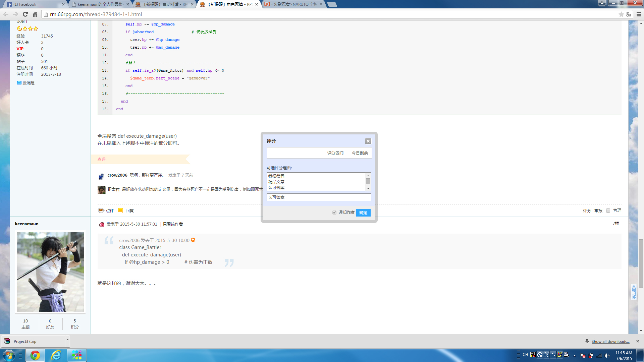
Task: Select 我很赞同 in the reasons list
Action: tap(276, 176)
